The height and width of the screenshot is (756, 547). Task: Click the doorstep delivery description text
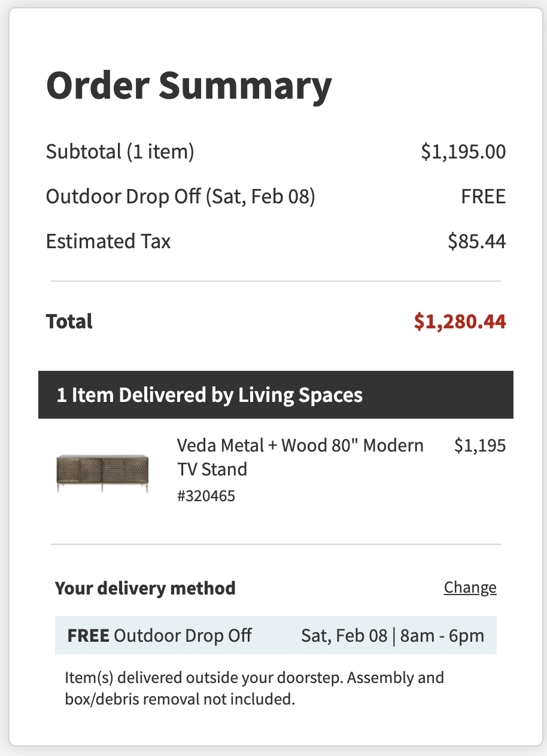[254, 688]
